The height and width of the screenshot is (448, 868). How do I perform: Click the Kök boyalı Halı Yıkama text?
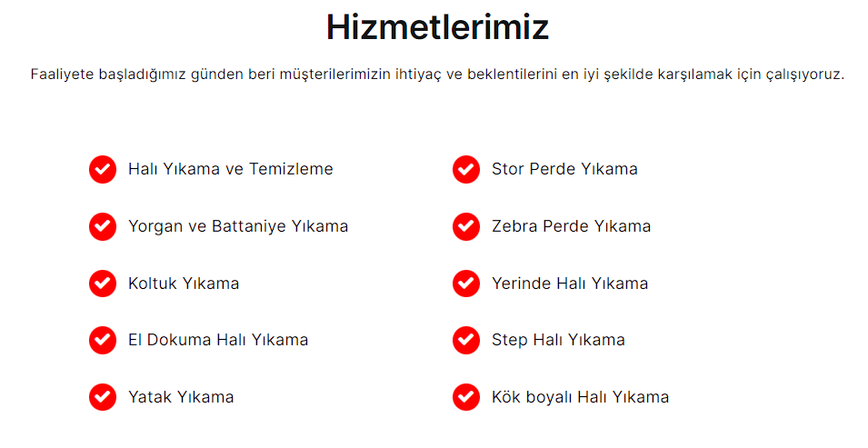coord(580,397)
